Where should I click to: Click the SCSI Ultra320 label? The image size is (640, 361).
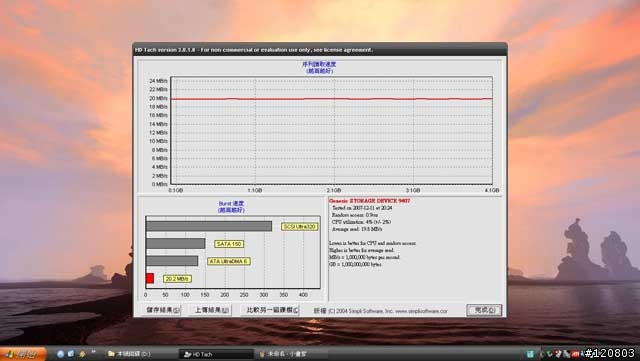pos(300,227)
